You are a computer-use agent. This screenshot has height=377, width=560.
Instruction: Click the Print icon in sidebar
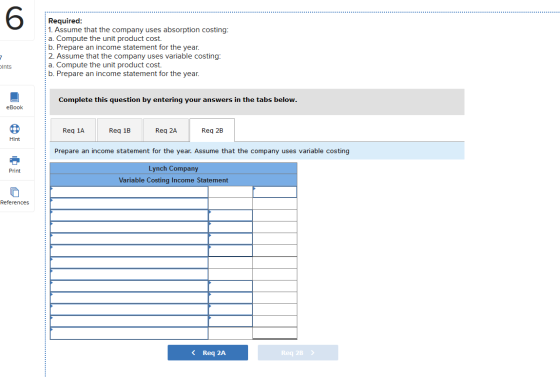click(14, 160)
